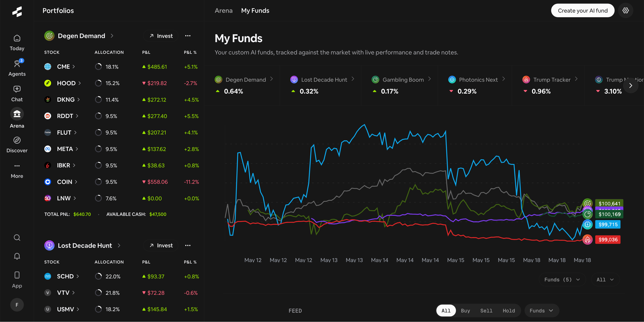The height and width of the screenshot is (322, 644).
Task: Open the Funds (5) chart dropdown
Action: (562, 279)
